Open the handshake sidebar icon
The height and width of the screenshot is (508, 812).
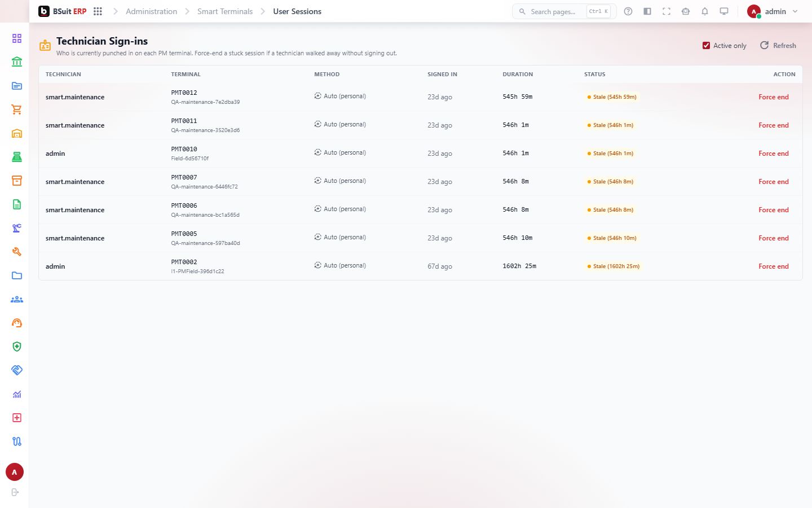(17, 370)
